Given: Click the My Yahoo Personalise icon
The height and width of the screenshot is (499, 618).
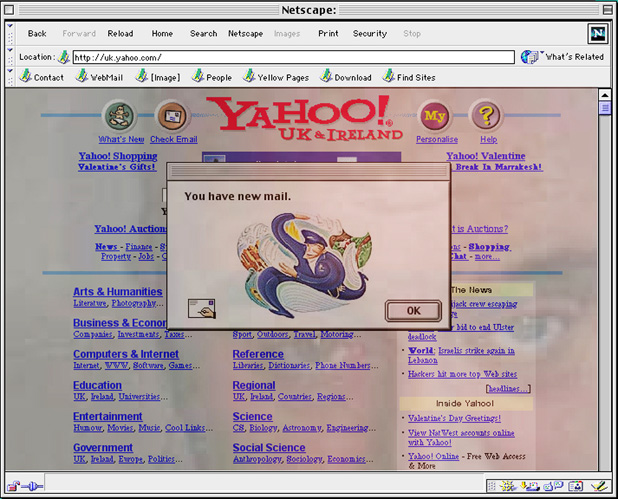Looking at the screenshot, I should pos(434,116).
